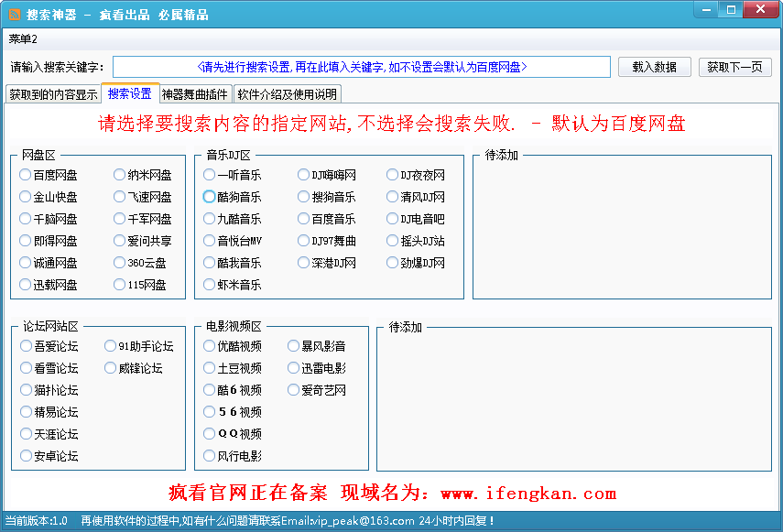This screenshot has height=532, width=783.
Task: Choose 清风DJ网 radio button
Action: (x=416, y=197)
